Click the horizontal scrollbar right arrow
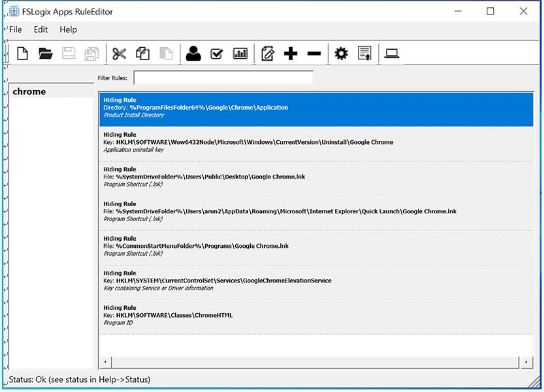This screenshot has width=544, height=392. coord(526,362)
